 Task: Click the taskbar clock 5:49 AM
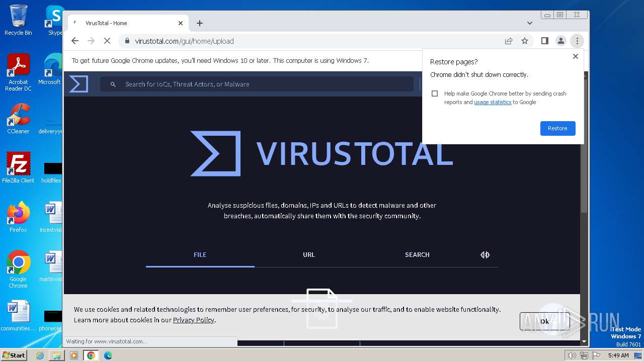(x=618, y=355)
